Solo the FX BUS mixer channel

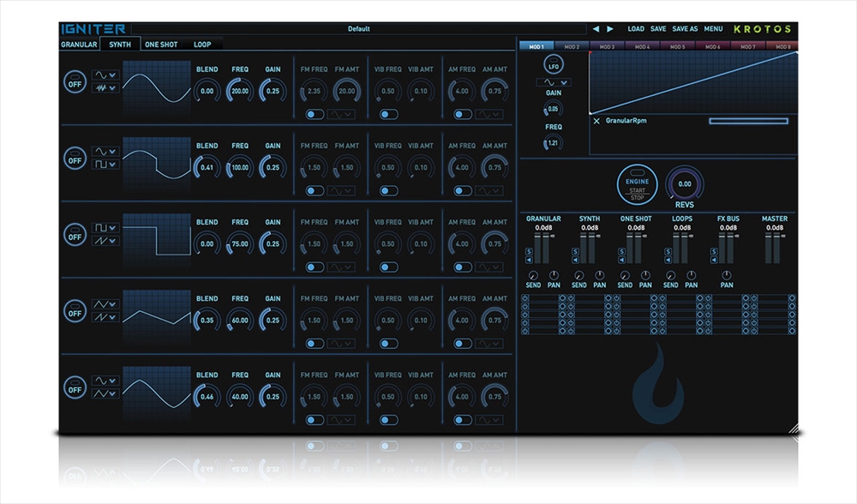[714, 251]
